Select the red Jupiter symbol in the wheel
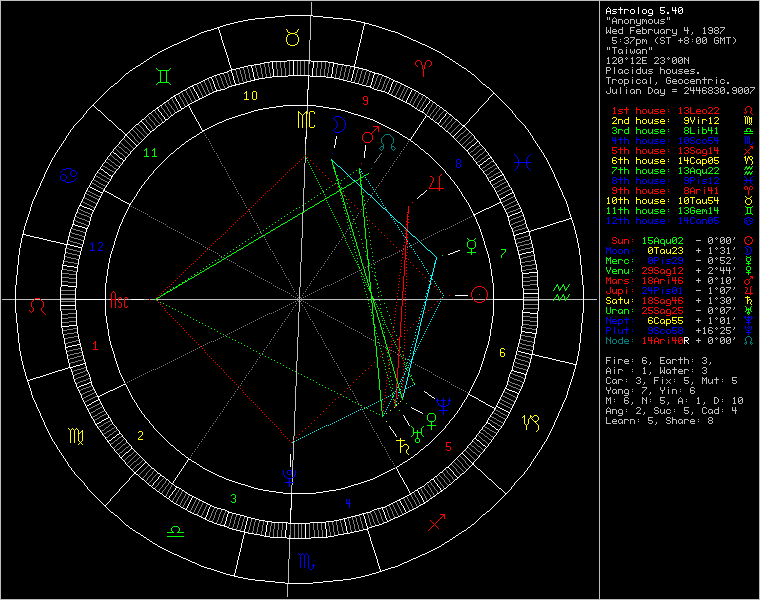The height and width of the screenshot is (600, 760). 436,182
